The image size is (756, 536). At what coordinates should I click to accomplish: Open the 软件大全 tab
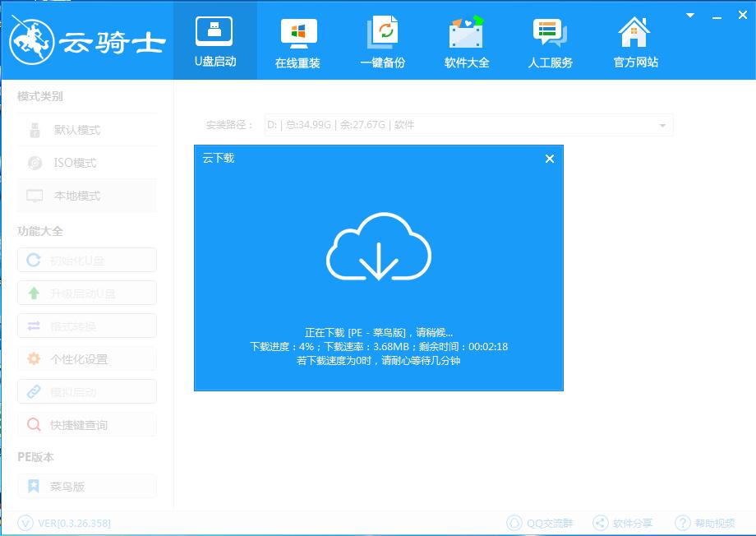[466, 41]
